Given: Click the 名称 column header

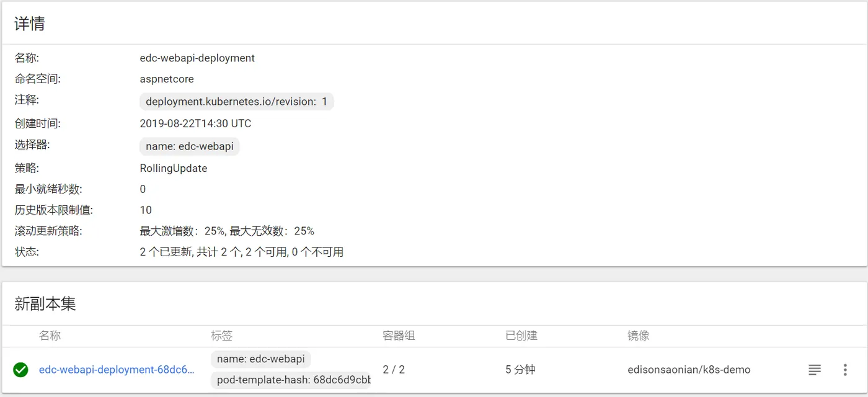Looking at the screenshot, I should tap(50, 336).
